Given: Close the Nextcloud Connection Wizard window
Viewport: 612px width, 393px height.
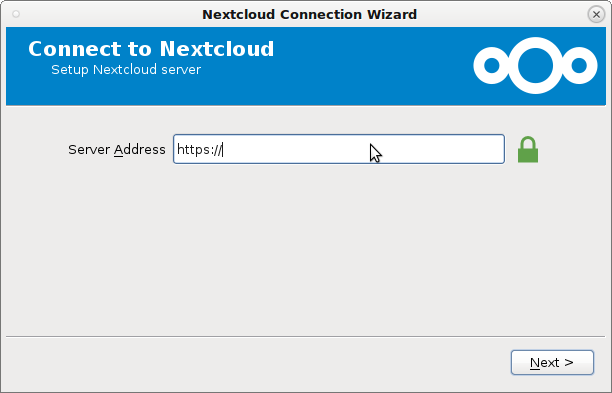Looking at the screenshot, I should [596, 14].
